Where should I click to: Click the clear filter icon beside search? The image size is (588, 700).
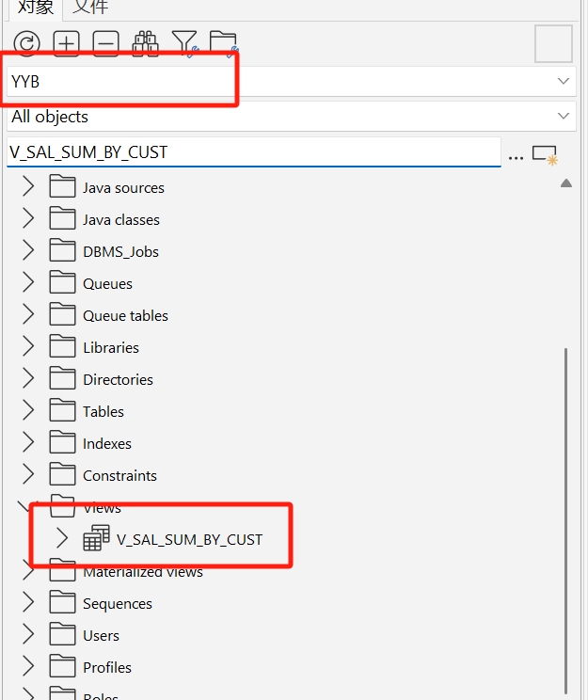545,155
